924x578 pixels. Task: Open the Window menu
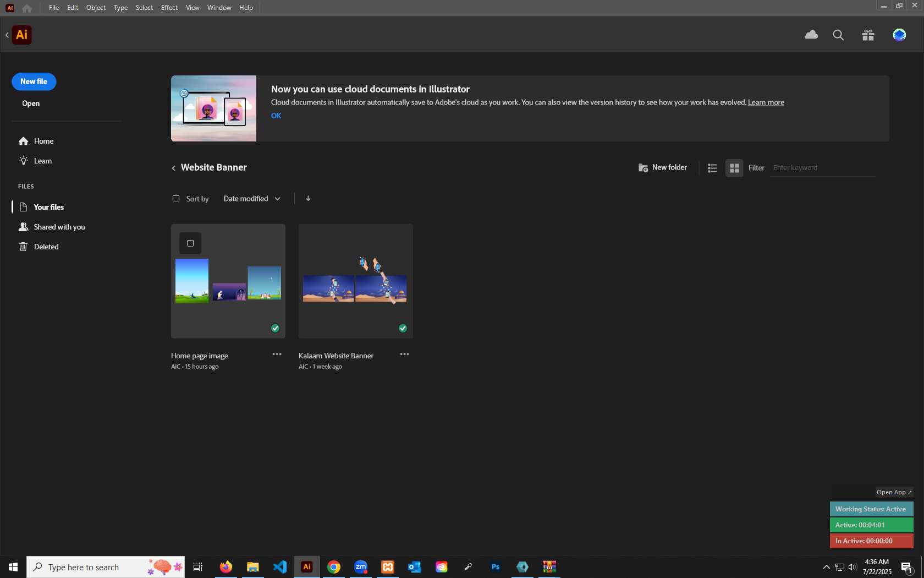[x=219, y=8]
